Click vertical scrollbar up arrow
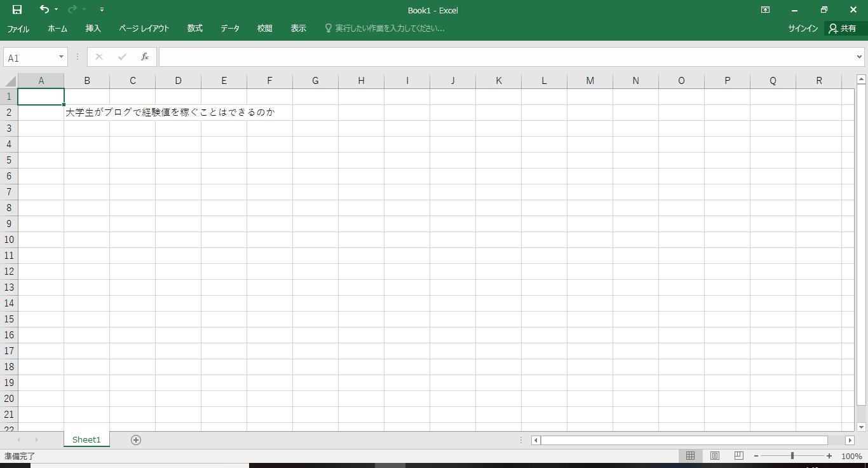 862,79
